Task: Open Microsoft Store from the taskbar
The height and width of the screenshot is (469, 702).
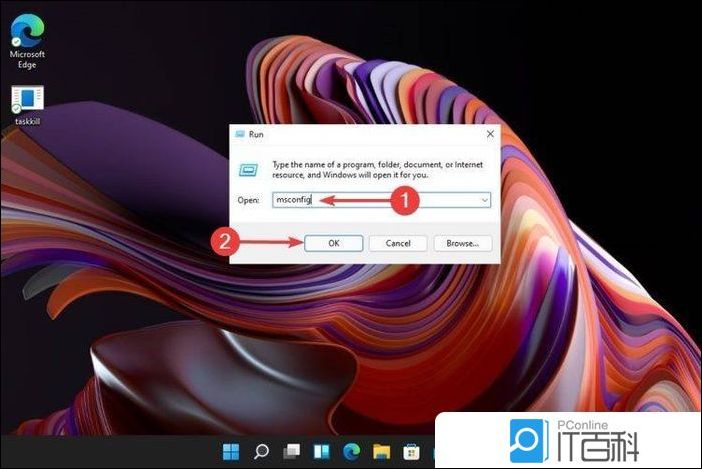Action: (x=410, y=452)
